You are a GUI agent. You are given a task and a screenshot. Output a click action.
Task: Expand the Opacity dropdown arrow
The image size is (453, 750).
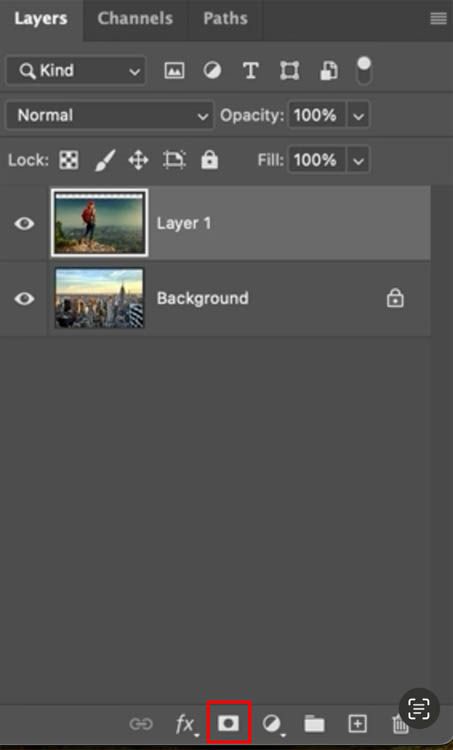pos(358,116)
